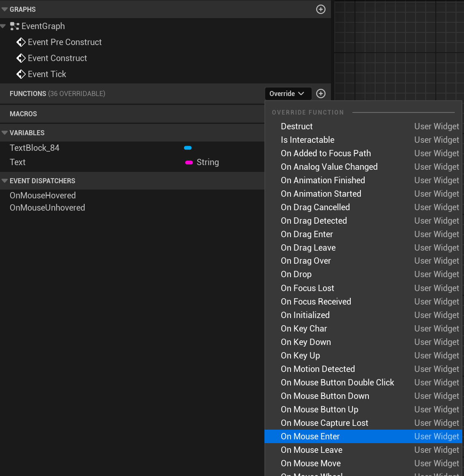
Task: Choose On Drag Enter
Action: 363,234
